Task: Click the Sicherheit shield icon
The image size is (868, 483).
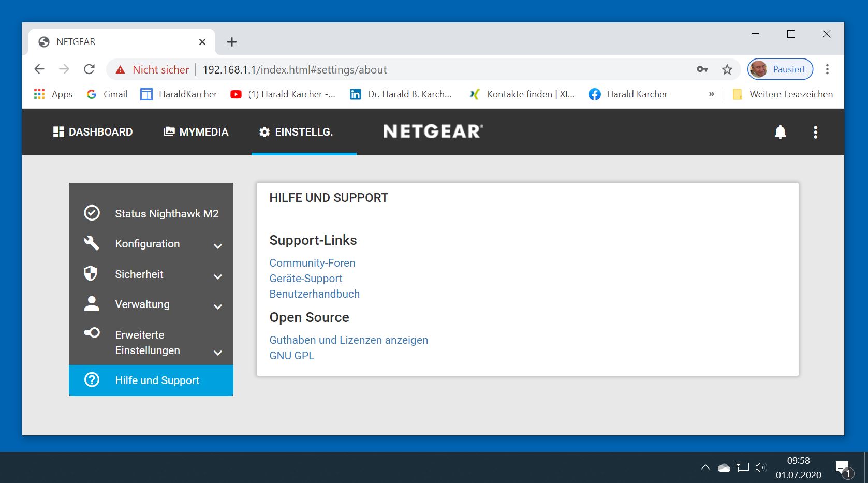Action: point(91,273)
